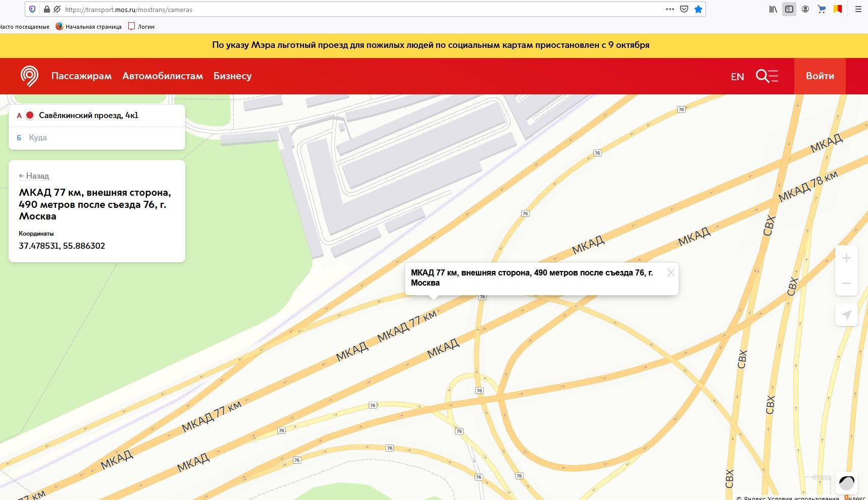Go back using the Назад link

coord(34,176)
